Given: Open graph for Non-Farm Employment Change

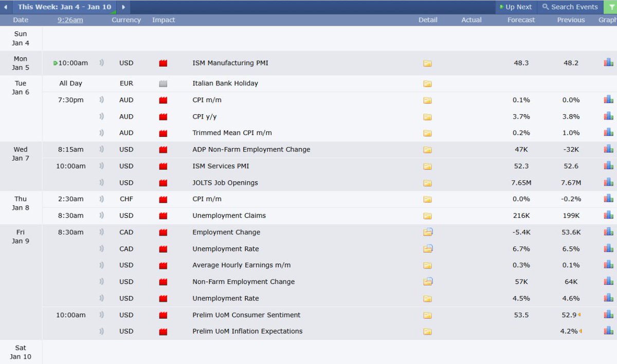Looking at the screenshot, I should coord(608,281).
